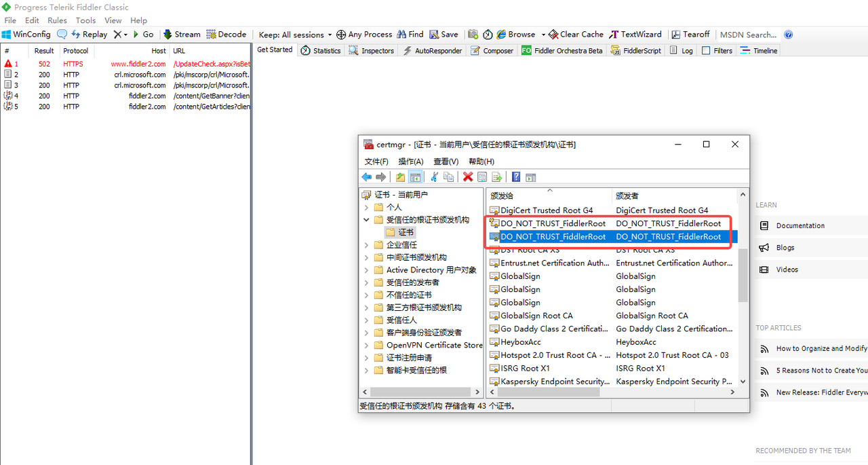Save sessions using the Save icon

pos(443,35)
